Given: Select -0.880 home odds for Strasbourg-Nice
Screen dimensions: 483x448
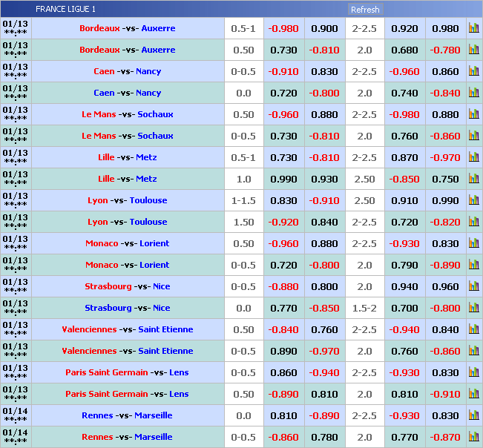Looking at the screenshot, I should tap(283, 286).
